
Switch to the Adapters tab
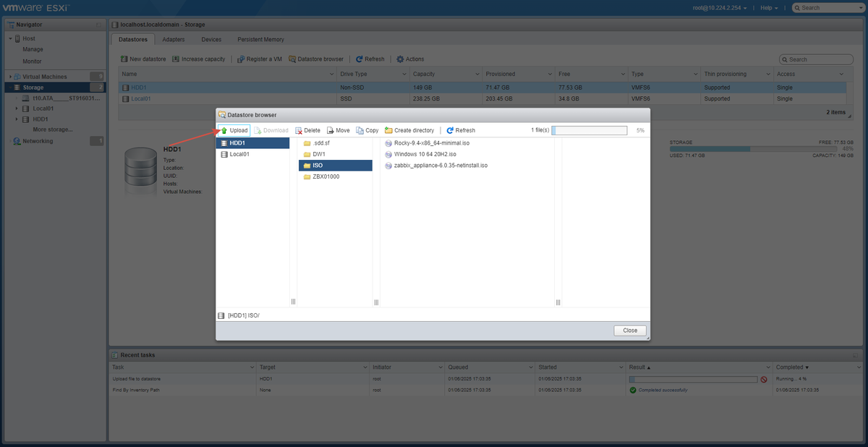click(x=173, y=39)
